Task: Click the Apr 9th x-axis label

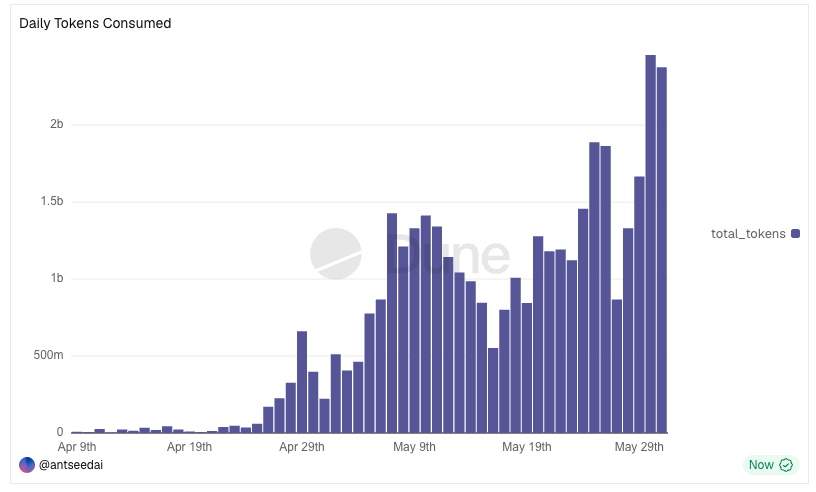Action: (77, 447)
